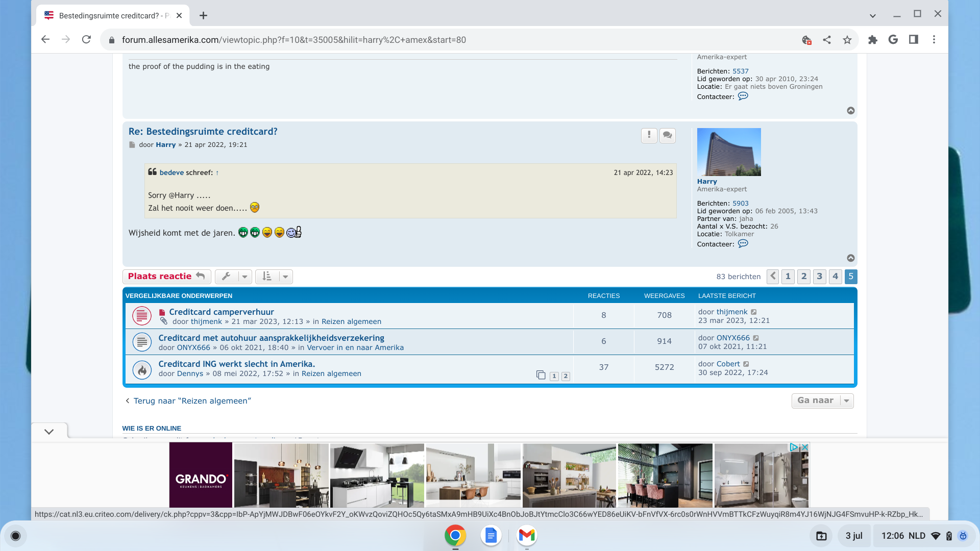980x551 pixels.
Task: Click Harry's avatar building image
Action: [728, 152]
